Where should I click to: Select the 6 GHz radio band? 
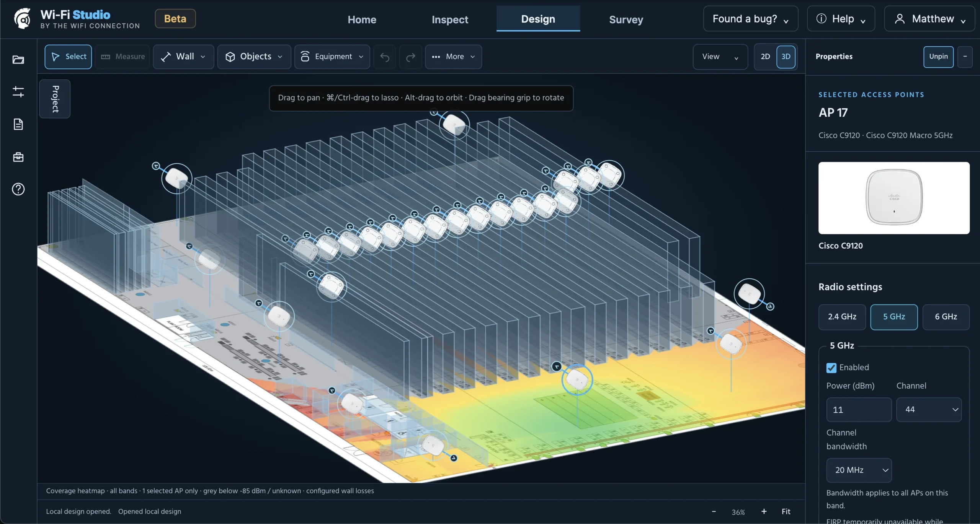pyautogui.click(x=946, y=317)
